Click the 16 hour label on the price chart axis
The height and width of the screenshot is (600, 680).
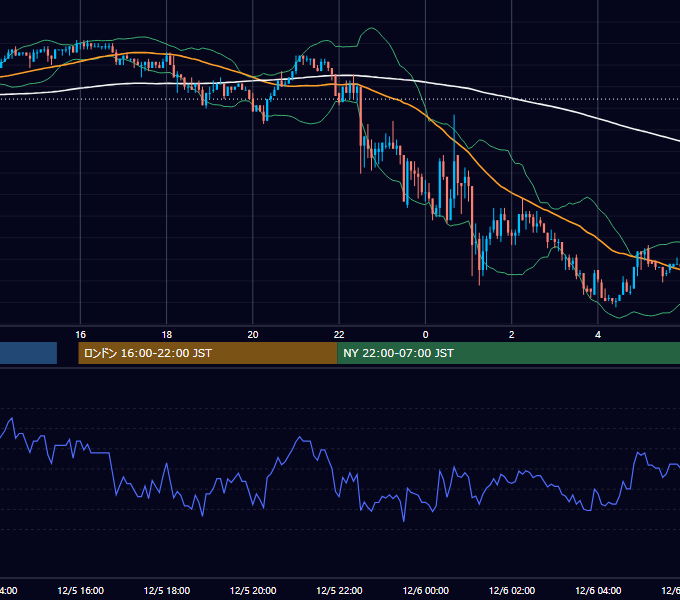click(81, 335)
